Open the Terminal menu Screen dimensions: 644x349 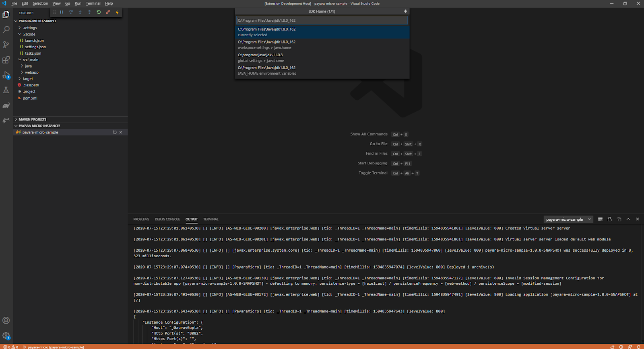[x=93, y=4]
